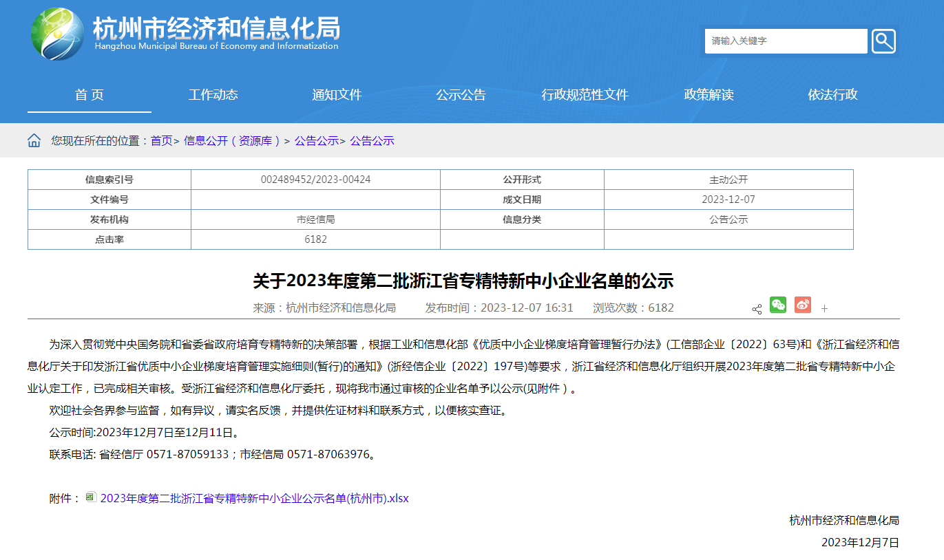Viewport: 944px width, 560px height.
Task: Open the 行政规范性文件 navigation tab
Action: 585,95
